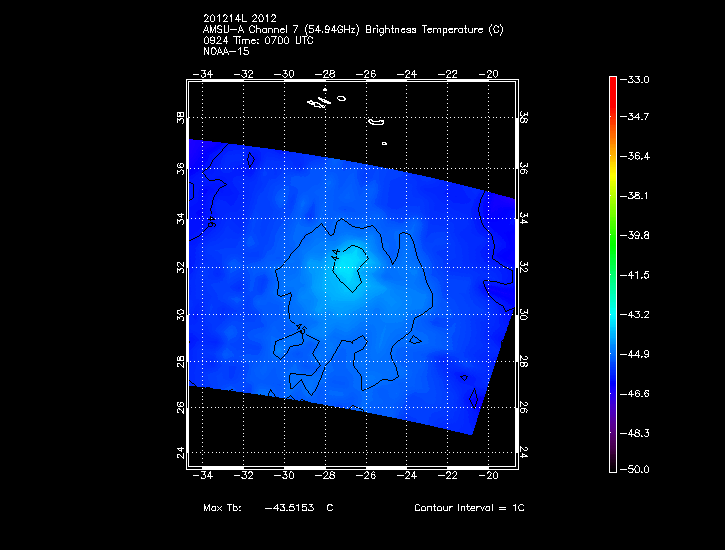Click the -20 label on bottom axis

coord(490,477)
